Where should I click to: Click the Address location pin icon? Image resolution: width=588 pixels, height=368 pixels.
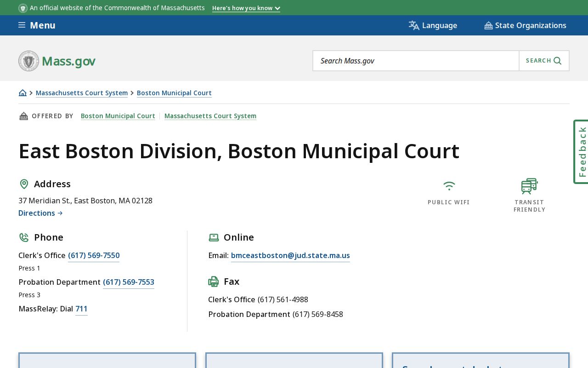[x=24, y=184]
